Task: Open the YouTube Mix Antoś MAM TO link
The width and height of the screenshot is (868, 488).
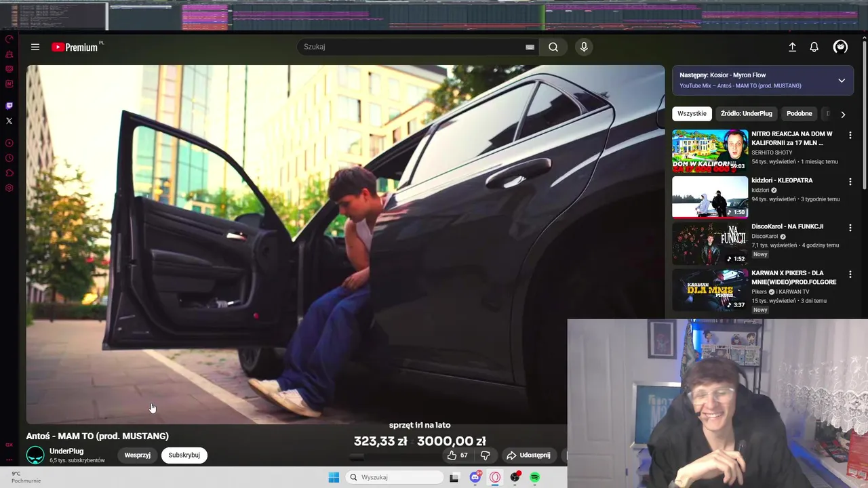Action: tap(740, 86)
